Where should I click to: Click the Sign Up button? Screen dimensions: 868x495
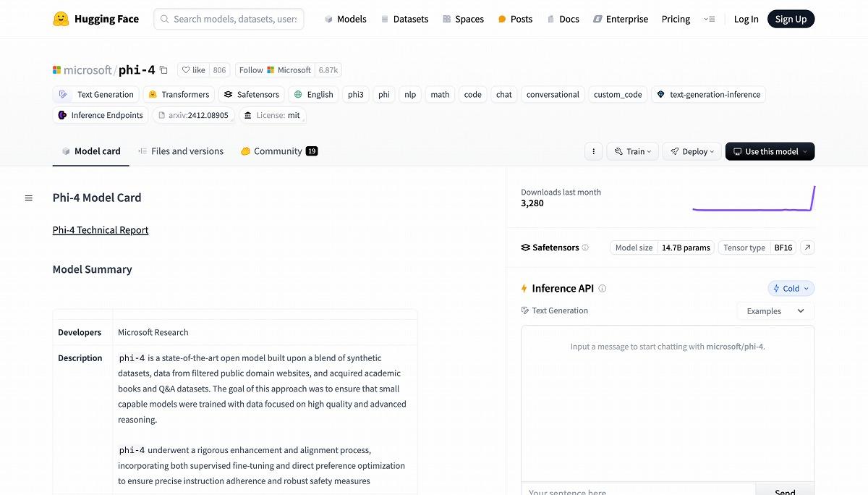791,19
